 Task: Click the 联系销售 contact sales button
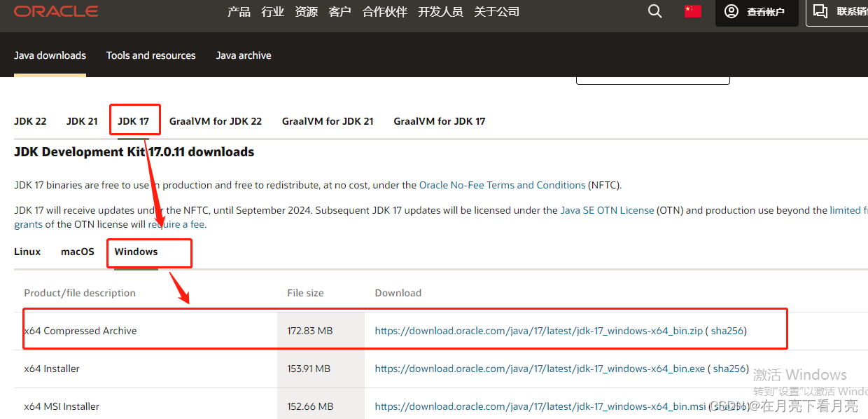tap(839, 12)
